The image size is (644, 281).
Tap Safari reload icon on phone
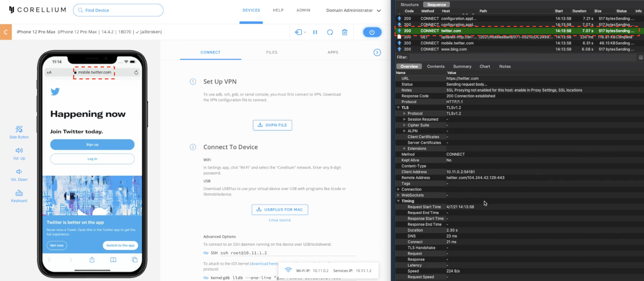(x=136, y=72)
